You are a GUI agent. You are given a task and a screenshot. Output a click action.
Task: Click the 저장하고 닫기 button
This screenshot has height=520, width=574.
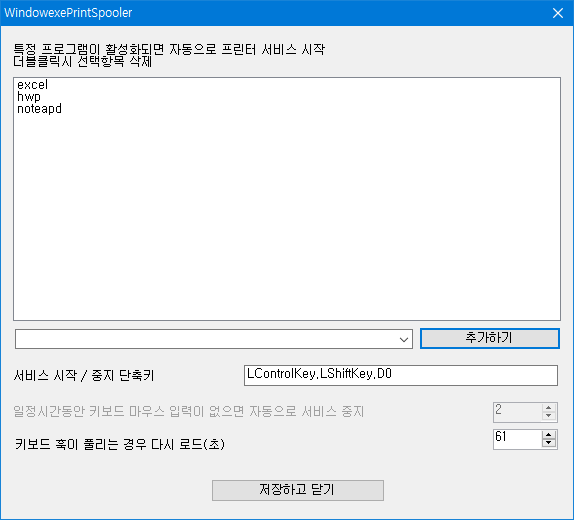point(298,490)
